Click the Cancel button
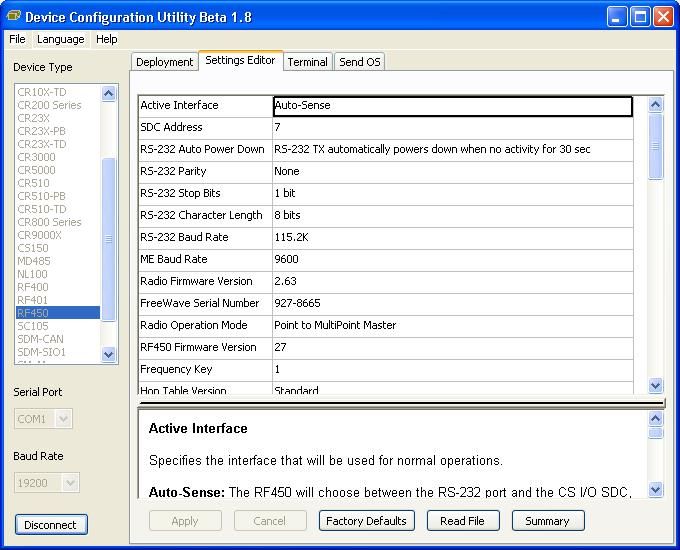680x550 pixels. pyautogui.click(x=270, y=521)
